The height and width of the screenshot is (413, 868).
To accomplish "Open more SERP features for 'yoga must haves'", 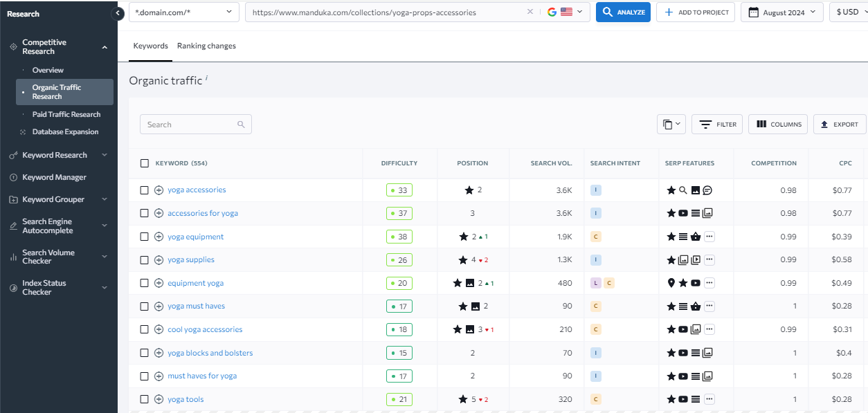I will click(709, 306).
